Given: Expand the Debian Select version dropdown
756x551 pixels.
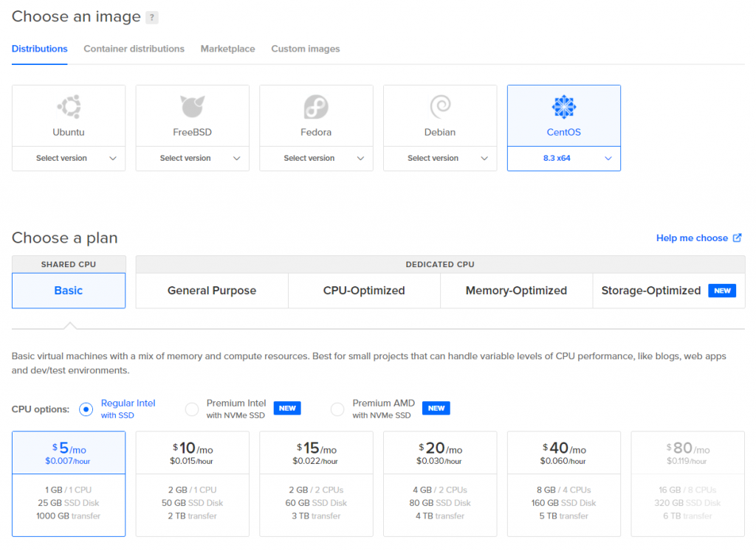Looking at the screenshot, I should tap(440, 158).
